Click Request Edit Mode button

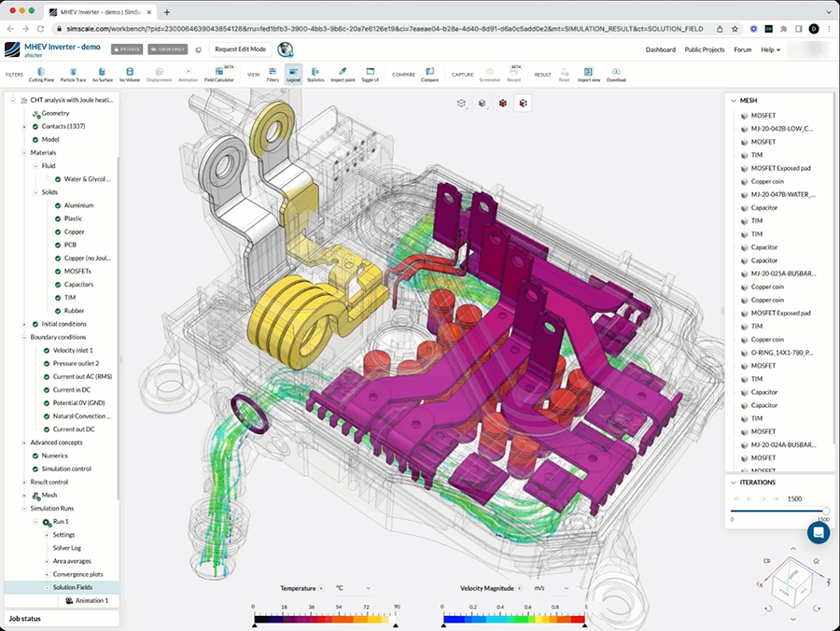(x=241, y=49)
